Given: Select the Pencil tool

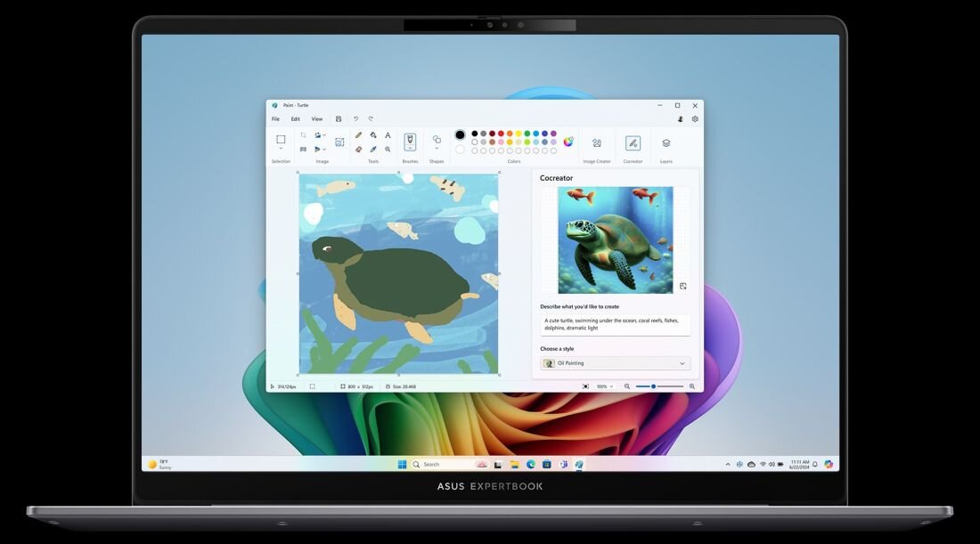Looking at the screenshot, I should point(357,135).
